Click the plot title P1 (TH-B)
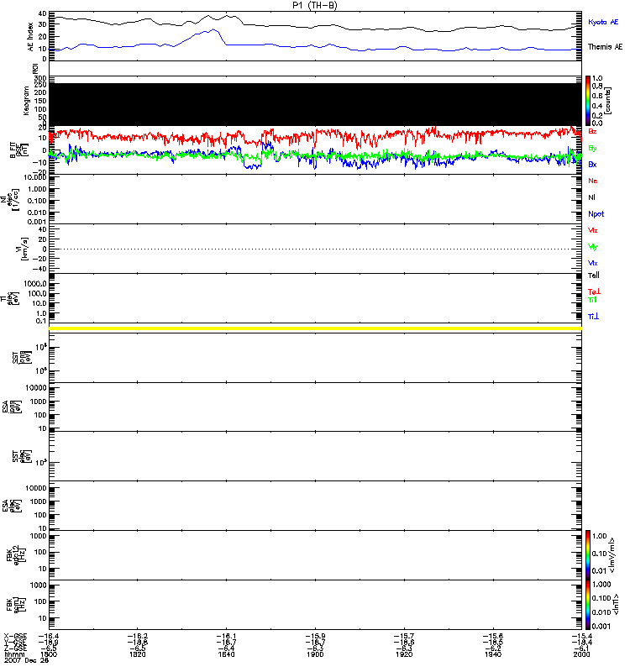630x672 pixels. 315,6
